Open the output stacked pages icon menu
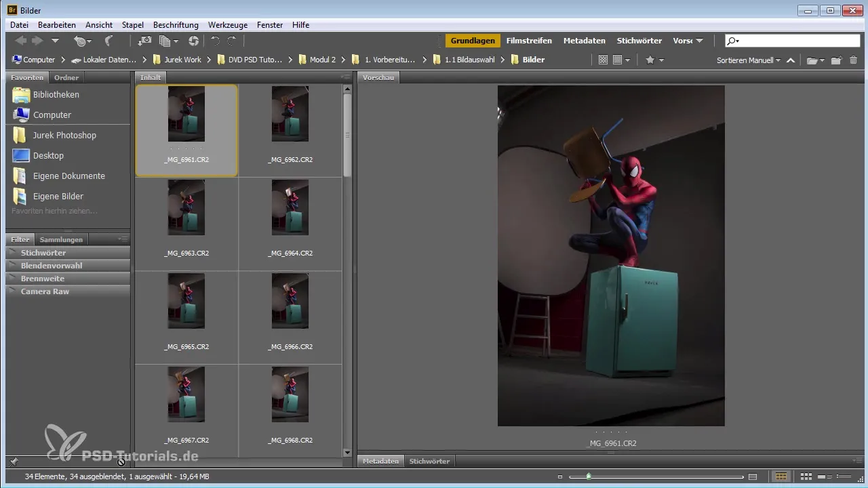Image resolution: width=868 pixels, height=488 pixels. pos(168,41)
